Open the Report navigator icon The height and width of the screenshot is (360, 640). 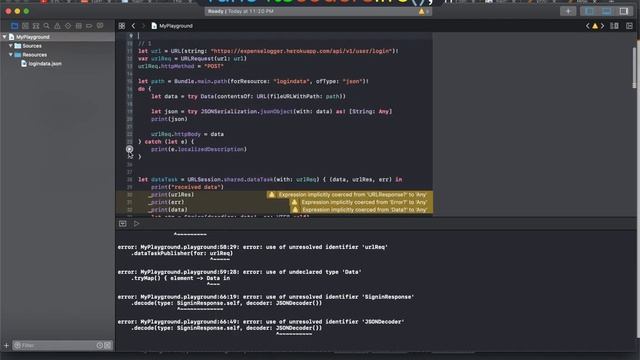[100, 26]
